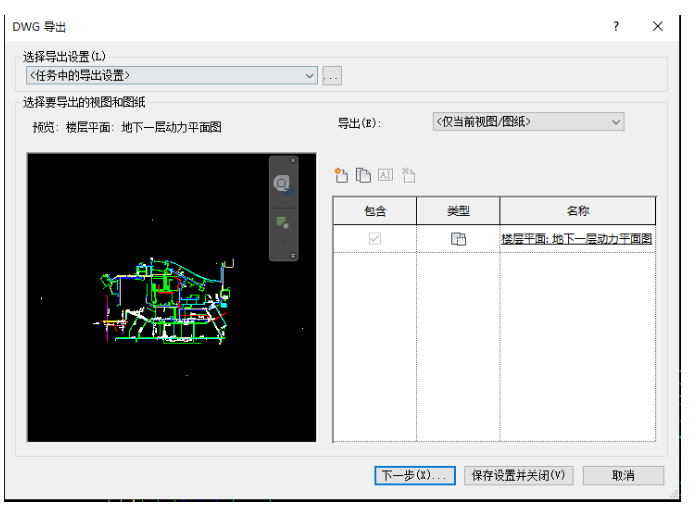Screen dimensions: 699x509
Task: Click the delete set icon
Action: click(408, 175)
